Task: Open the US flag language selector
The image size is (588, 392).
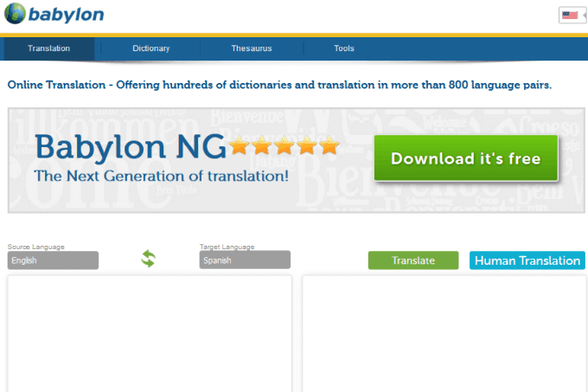Action: 572,16
